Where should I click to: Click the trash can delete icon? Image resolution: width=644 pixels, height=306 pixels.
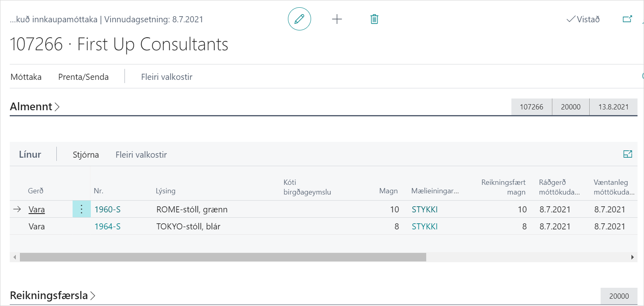[x=374, y=19]
